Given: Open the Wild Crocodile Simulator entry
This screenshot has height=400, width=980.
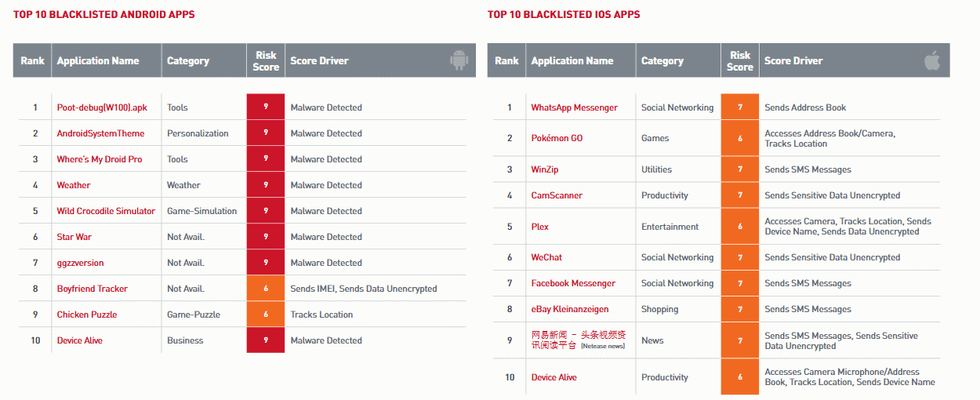Looking at the screenshot, I should 106,211.
